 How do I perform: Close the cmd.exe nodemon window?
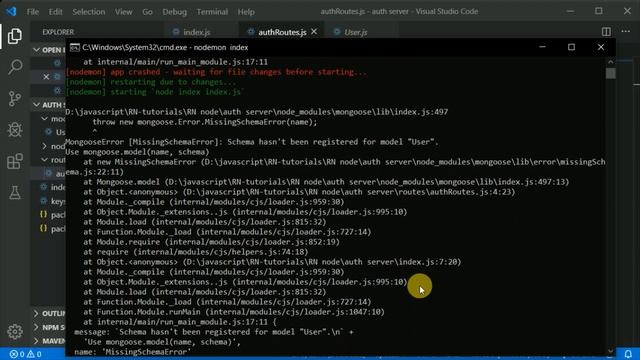click(x=601, y=47)
